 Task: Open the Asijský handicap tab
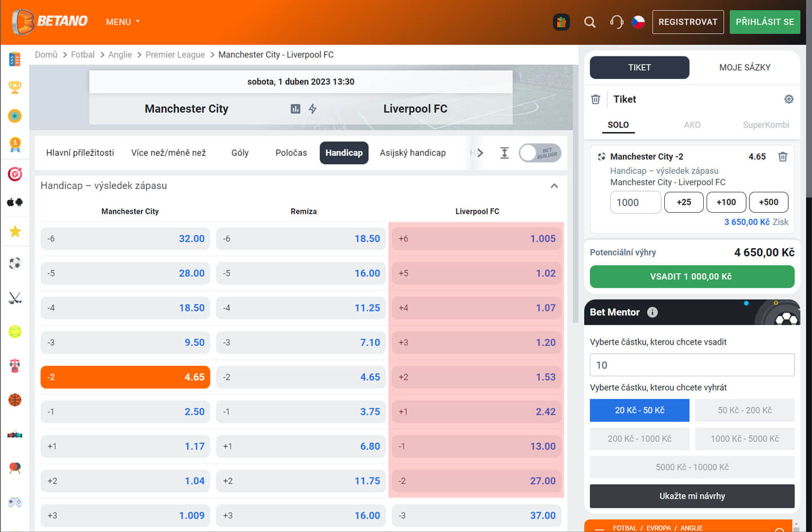[413, 153]
